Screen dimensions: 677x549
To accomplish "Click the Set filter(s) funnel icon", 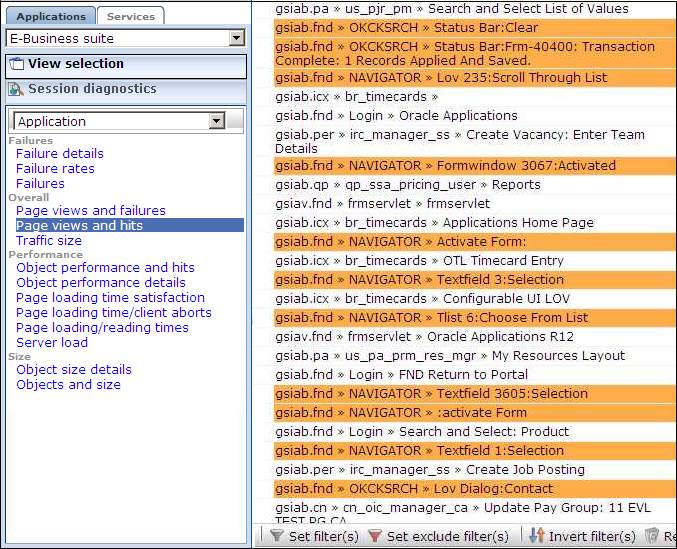I will click(x=276, y=536).
